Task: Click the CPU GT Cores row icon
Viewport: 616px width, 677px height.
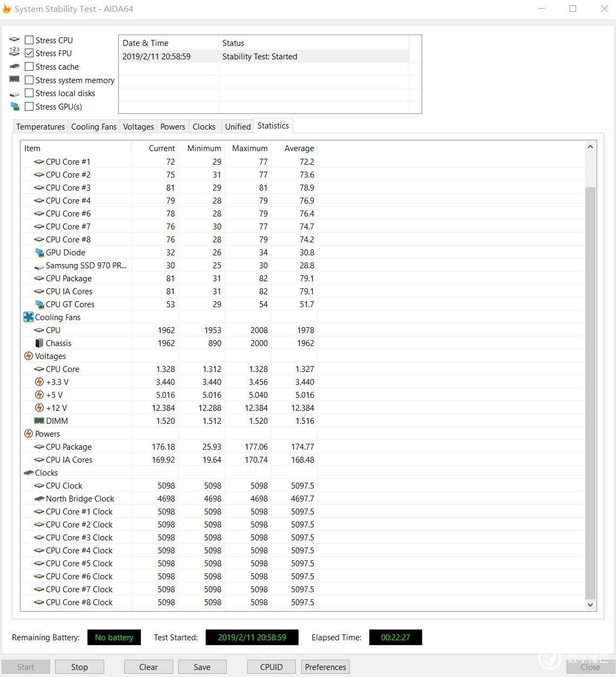Action: click(39, 304)
